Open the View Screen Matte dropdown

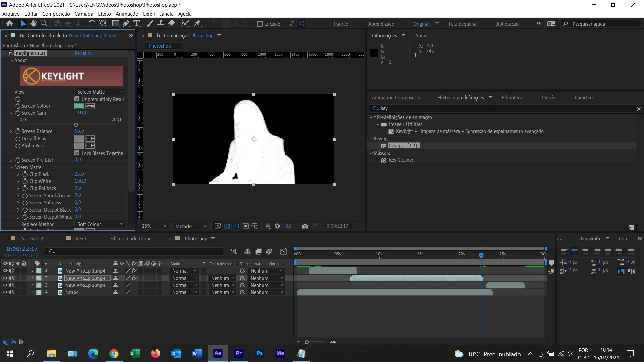click(100, 92)
